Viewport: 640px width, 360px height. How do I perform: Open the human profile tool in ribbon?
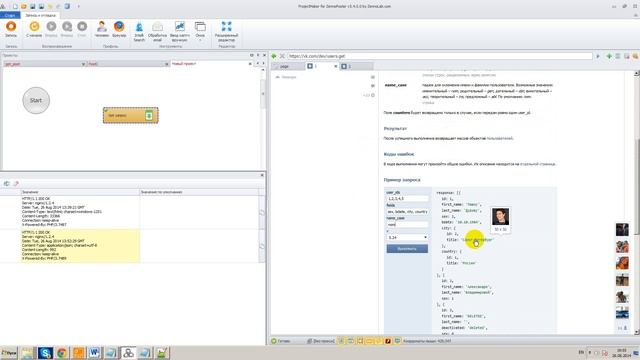pyautogui.click(x=102, y=29)
